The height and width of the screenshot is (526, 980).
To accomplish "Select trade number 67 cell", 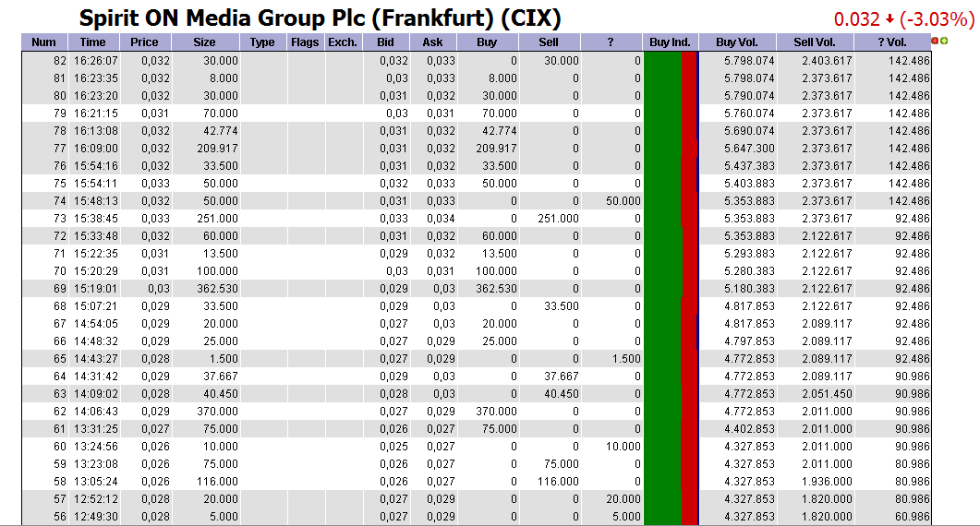I will coord(45,324).
